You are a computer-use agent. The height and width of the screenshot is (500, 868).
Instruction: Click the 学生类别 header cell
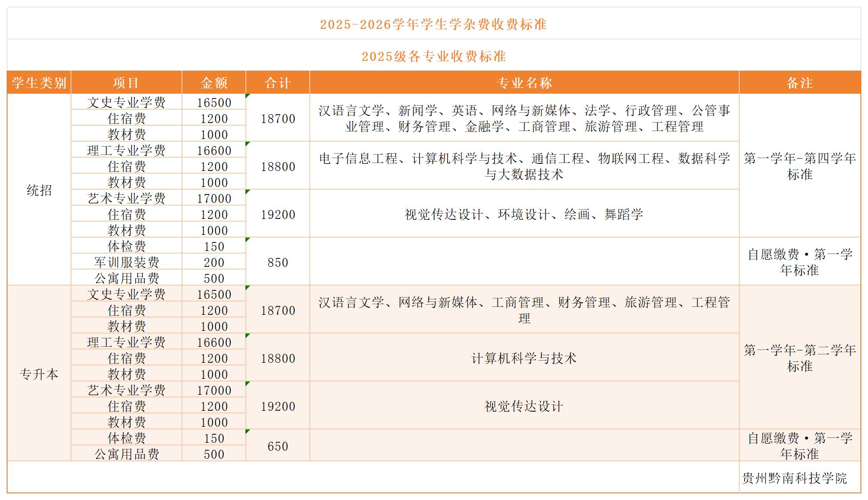tap(39, 83)
